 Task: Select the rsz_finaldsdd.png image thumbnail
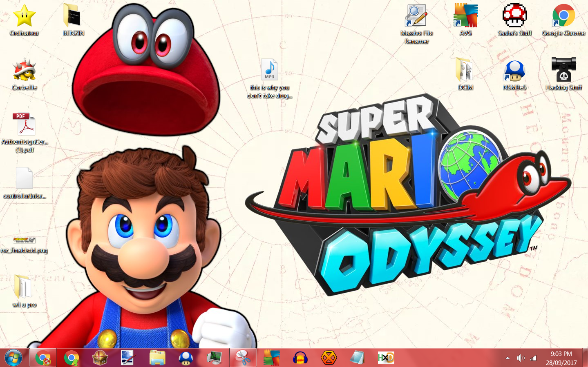(25, 240)
